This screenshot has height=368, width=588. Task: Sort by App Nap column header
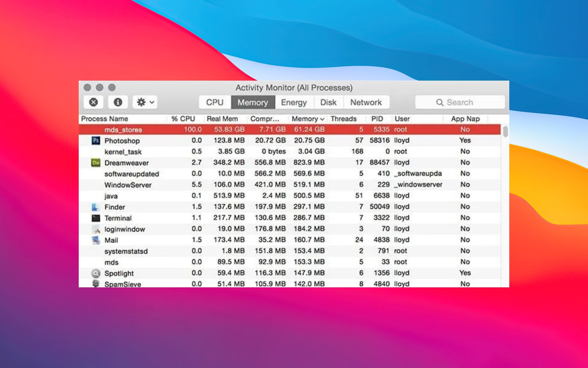[x=465, y=119]
